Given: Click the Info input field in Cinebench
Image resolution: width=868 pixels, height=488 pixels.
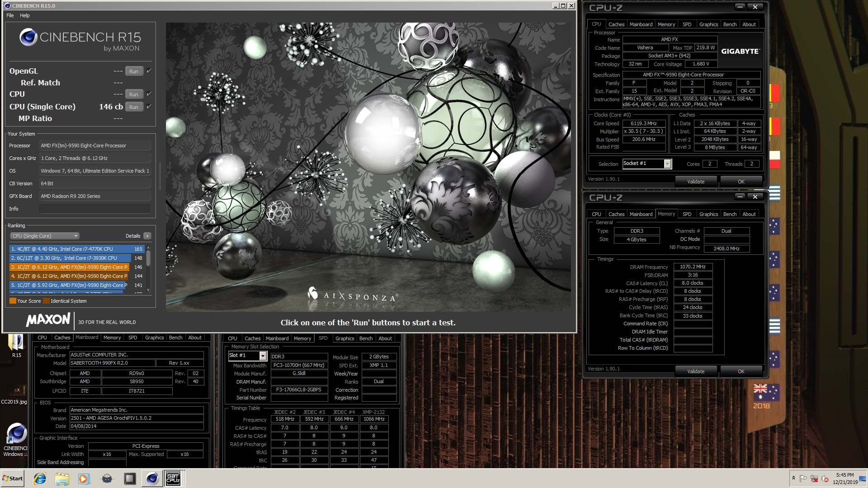Looking at the screenshot, I should (95, 209).
